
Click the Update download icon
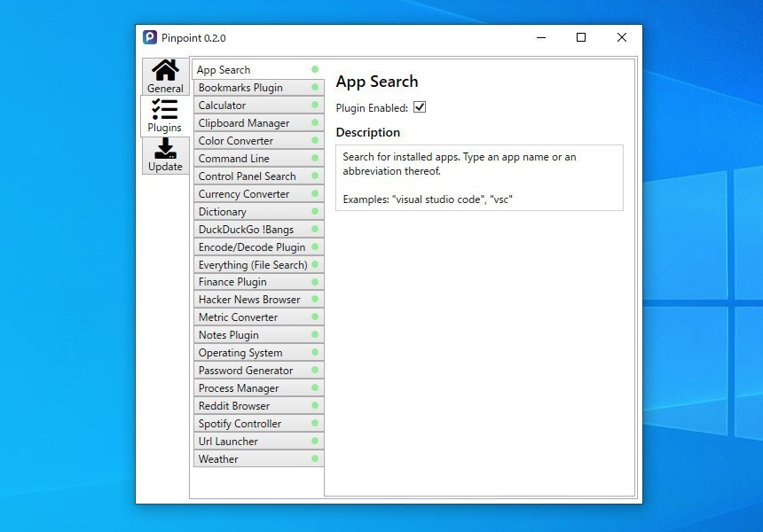point(165,149)
